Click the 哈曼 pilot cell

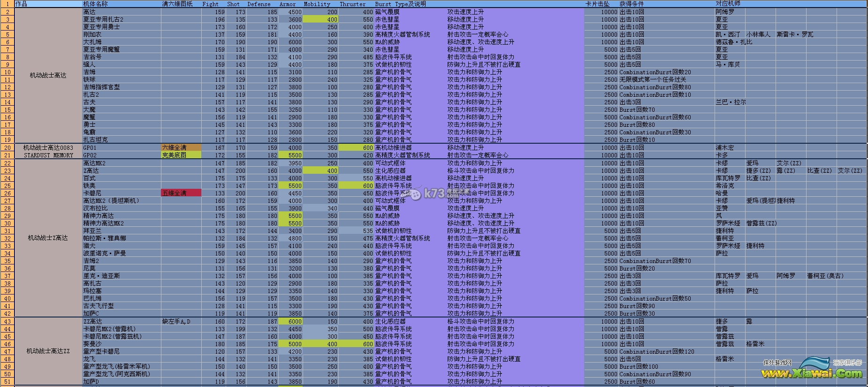tap(730, 193)
